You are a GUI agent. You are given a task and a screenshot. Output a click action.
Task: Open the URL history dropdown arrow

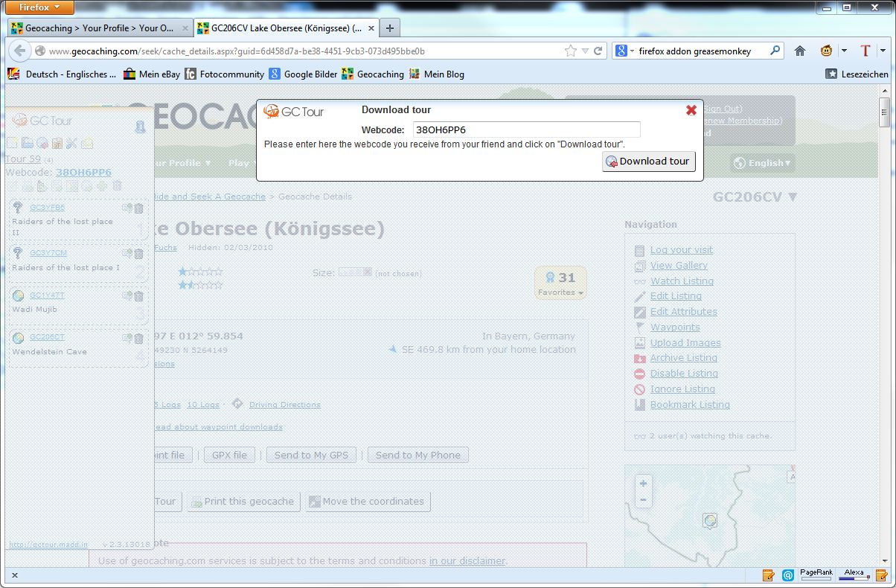[x=585, y=51]
